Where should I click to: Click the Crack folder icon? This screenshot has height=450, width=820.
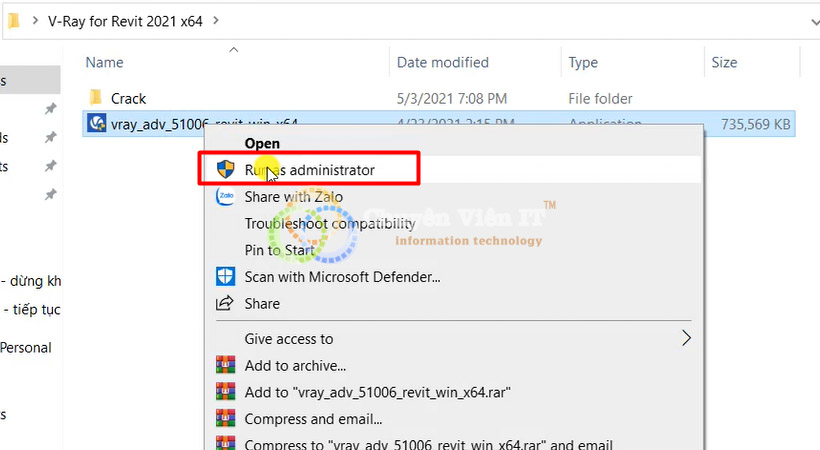tap(96, 98)
